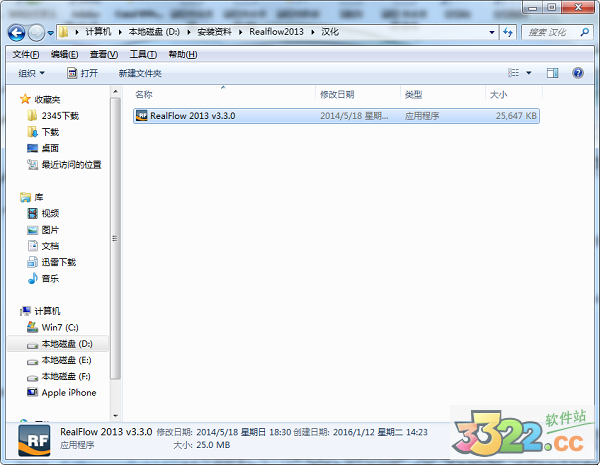Minimize the Explorer window
Image resolution: width=600 pixels, height=465 pixels.
point(532,7)
